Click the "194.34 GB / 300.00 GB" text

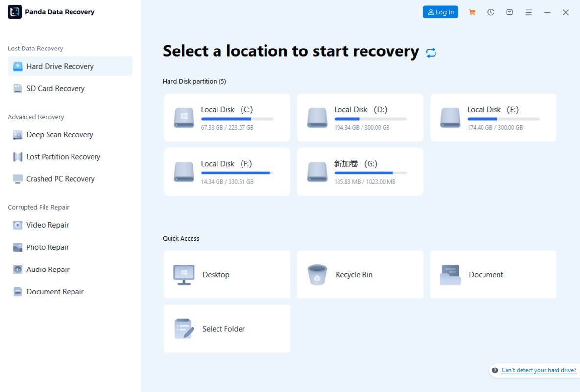tap(362, 128)
